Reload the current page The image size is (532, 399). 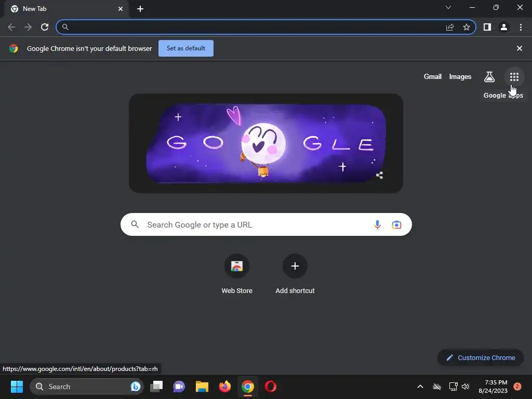pos(45,27)
